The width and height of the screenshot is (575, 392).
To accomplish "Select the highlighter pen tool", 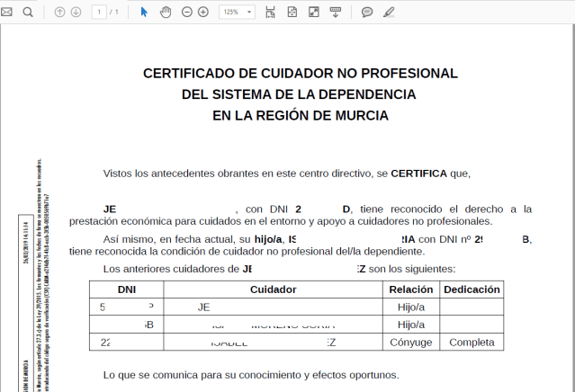I will tap(389, 12).
